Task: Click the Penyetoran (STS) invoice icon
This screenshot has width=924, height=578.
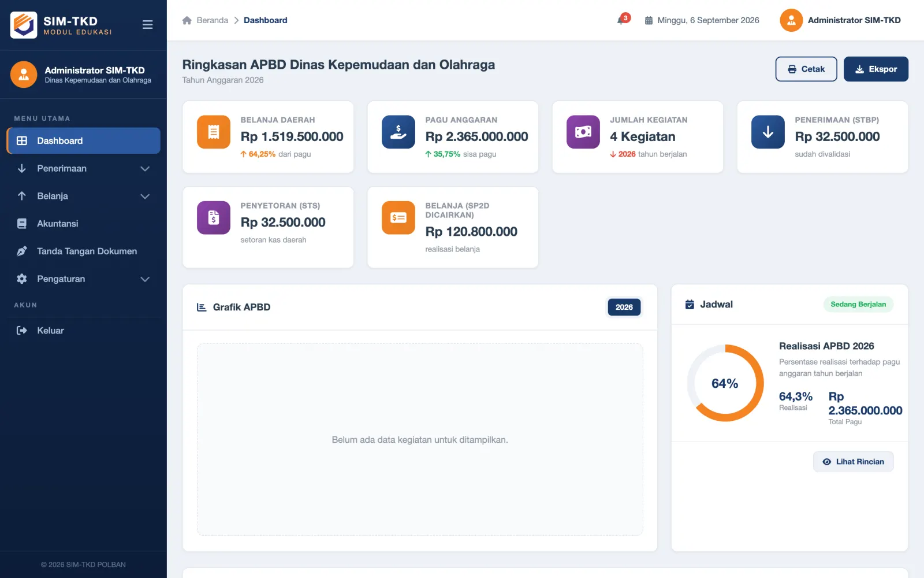Action: [214, 217]
